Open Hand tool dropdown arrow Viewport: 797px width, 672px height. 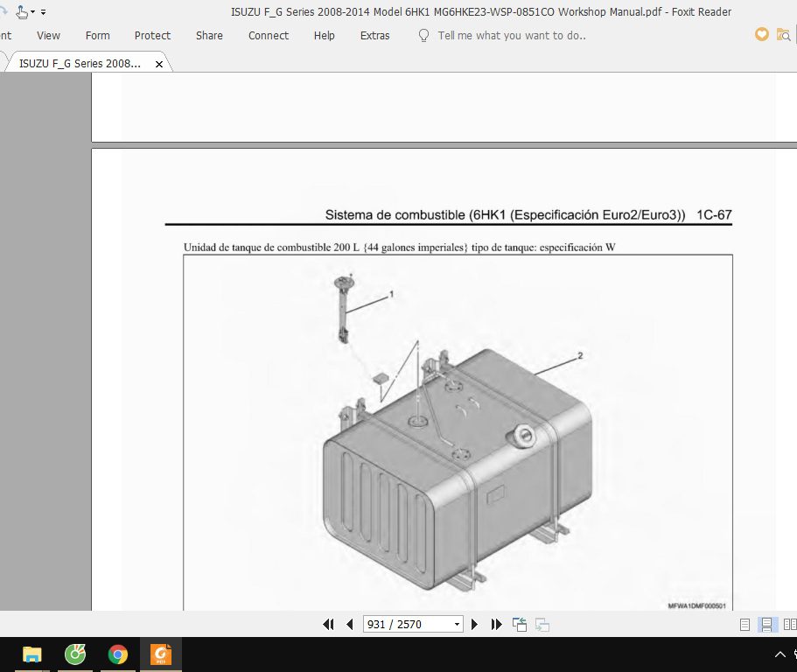(33, 11)
